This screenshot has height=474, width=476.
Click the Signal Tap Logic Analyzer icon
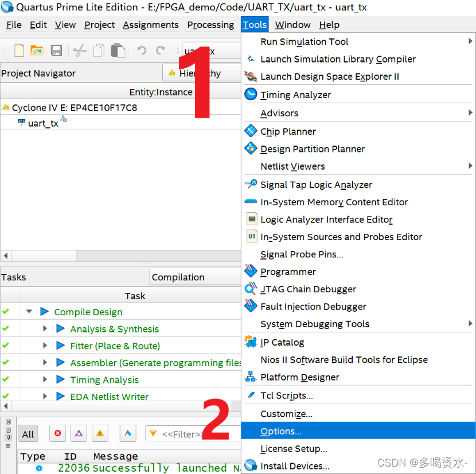tap(251, 184)
